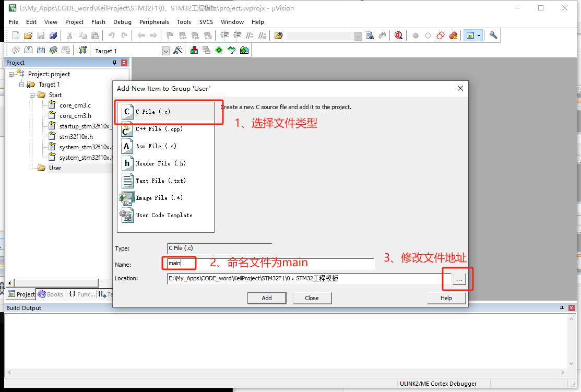Click the Select Software Packs icon
This screenshot has width=581, height=392.
point(232,50)
